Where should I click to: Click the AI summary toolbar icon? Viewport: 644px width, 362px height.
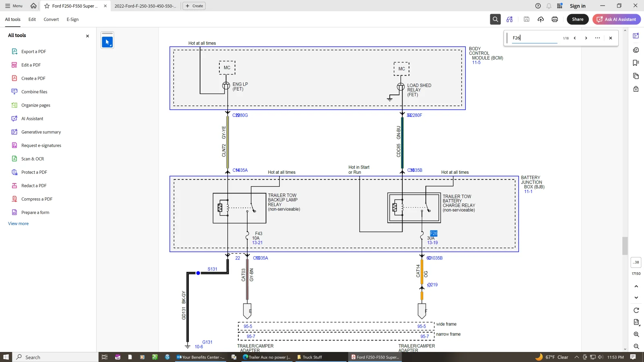[x=510, y=19]
